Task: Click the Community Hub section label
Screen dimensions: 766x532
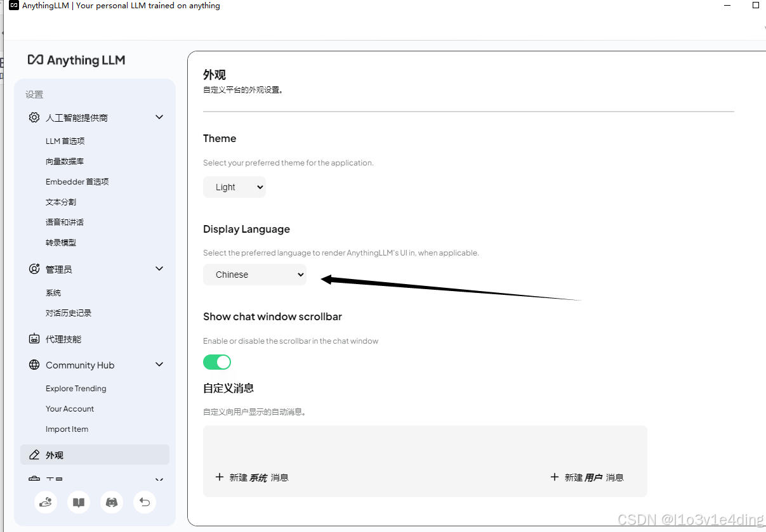Action: click(80, 365)
